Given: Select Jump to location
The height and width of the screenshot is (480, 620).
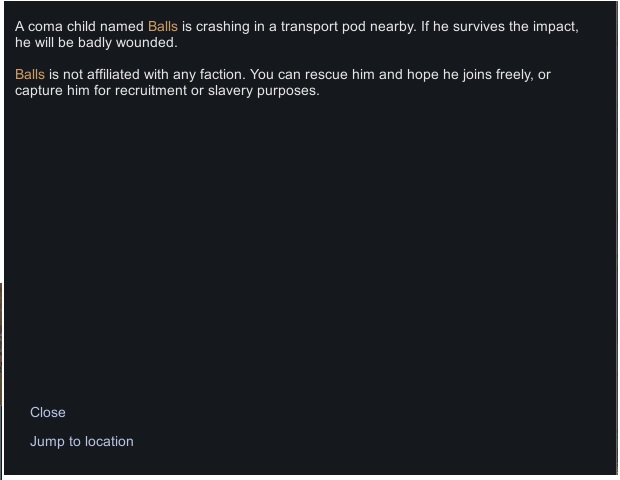Looking at the screenshot, I should [x=81, y=441].
